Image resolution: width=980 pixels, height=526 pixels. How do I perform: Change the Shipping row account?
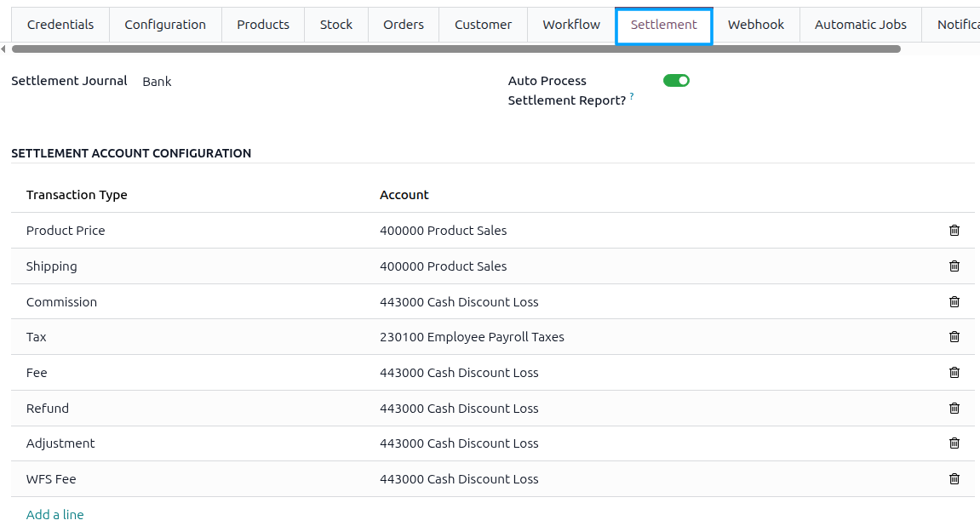pos(443,266)
